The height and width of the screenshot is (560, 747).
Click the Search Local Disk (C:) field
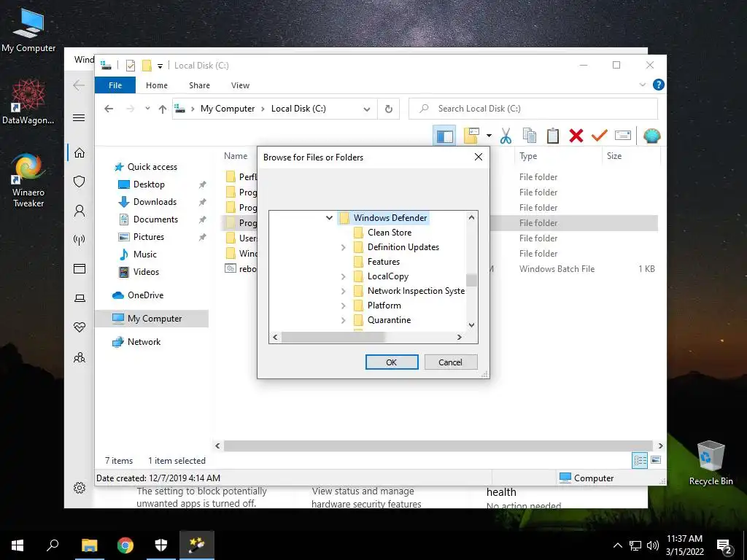(533, 109)
